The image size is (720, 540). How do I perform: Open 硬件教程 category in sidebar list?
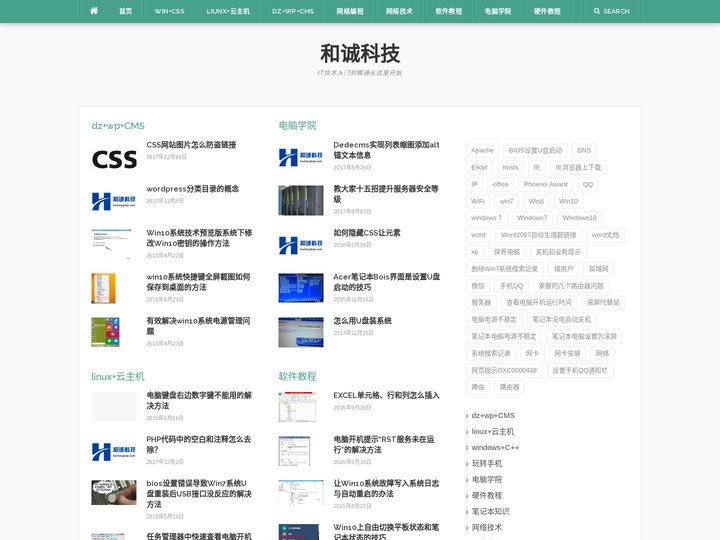(487, 495)
